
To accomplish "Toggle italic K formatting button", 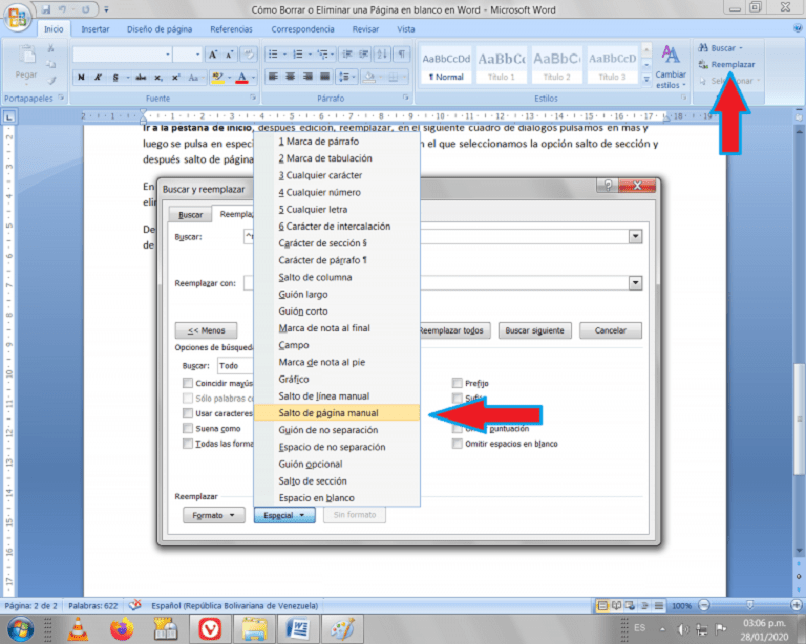I will (x=98, y=77).
